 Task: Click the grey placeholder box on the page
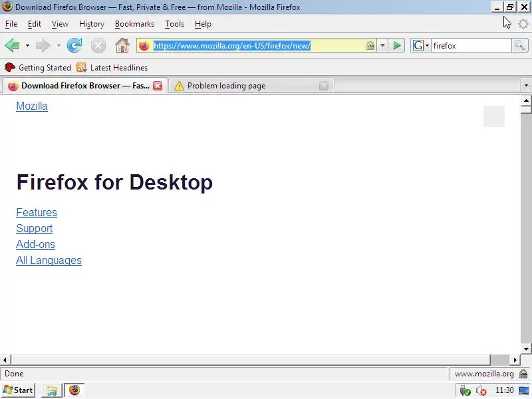494,116
